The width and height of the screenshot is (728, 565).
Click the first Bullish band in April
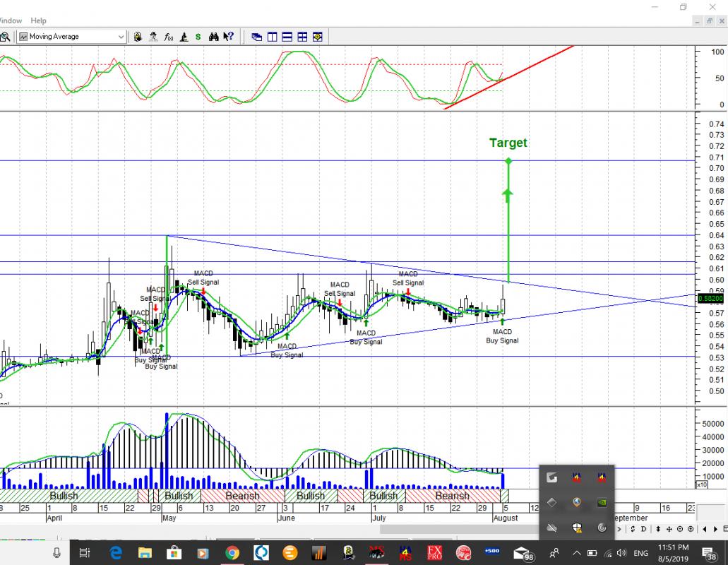point(64,496)
